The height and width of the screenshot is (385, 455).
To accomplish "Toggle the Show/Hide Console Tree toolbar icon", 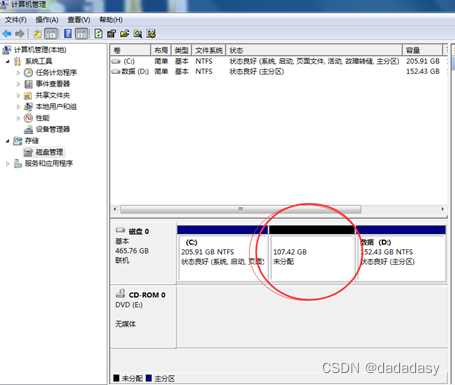I will click(51, 34).
